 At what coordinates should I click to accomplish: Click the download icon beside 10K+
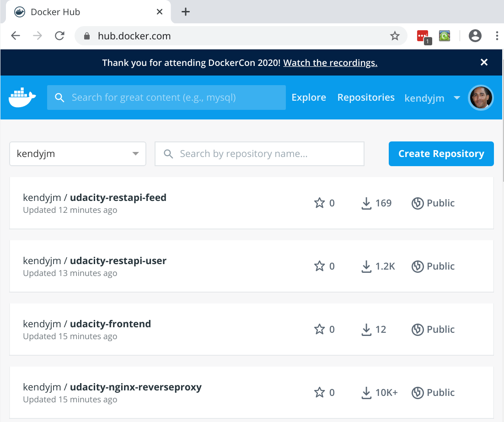tap(366, 392)
